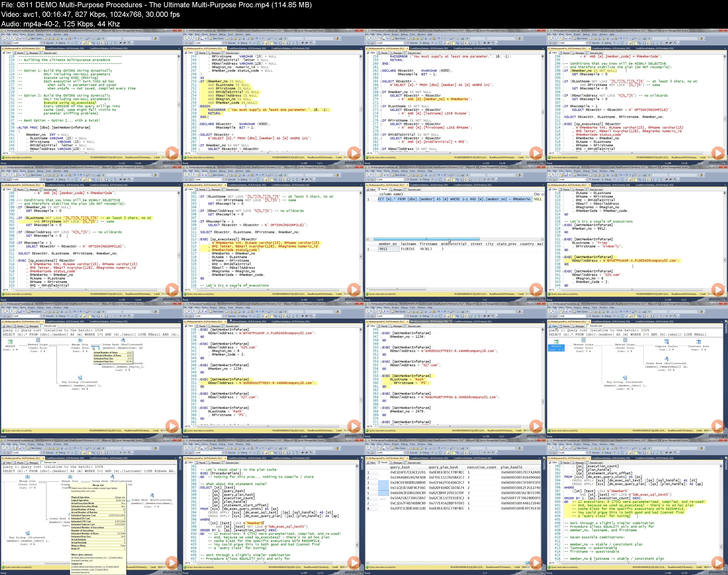The width and height of the screenshot is (728, 575).
Task: Open the File menu in the 00:11:53 frame
Action: [3, 444]
